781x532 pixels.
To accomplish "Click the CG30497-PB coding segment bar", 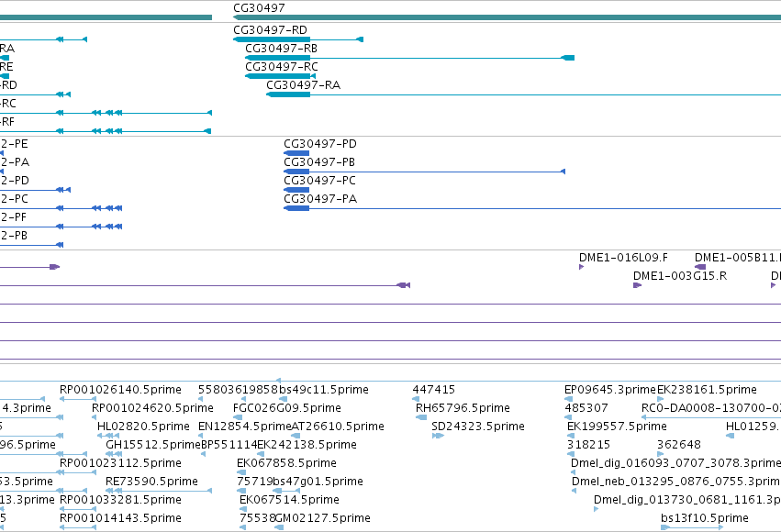I will (296, 172).
